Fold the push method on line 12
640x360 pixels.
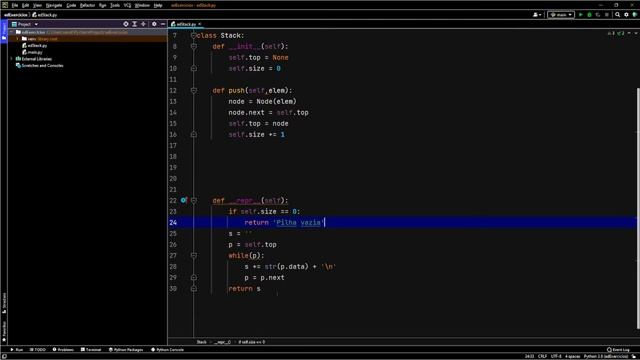click(194, 91)
